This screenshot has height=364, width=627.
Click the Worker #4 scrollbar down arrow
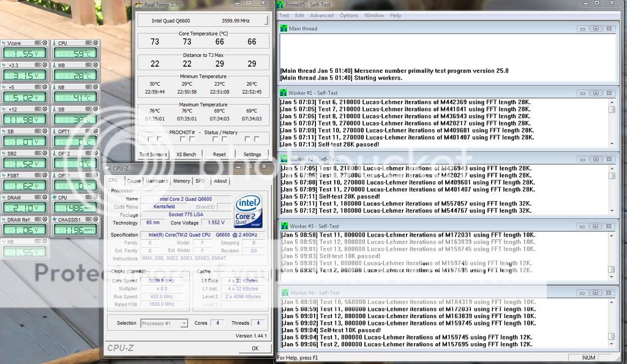coord(612,344)
